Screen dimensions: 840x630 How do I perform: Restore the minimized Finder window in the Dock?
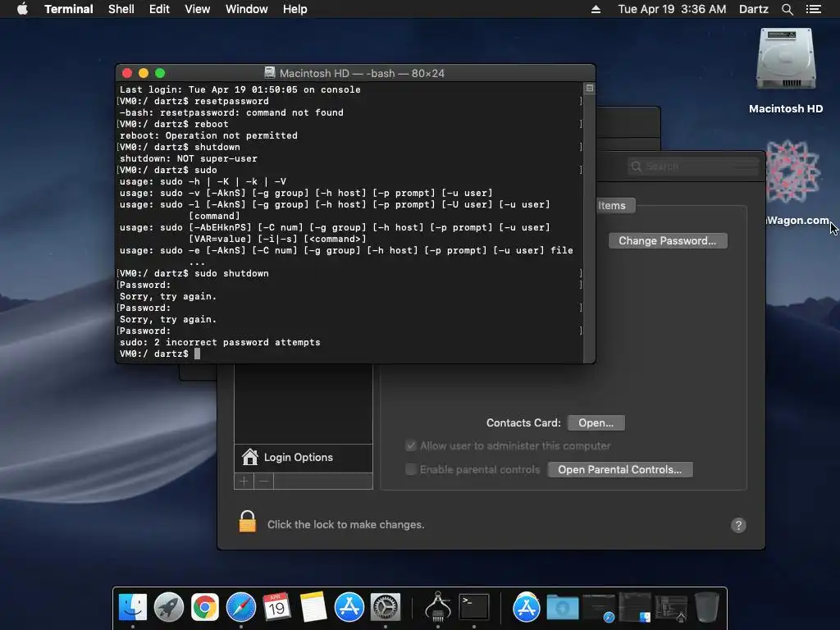coord(635,608)
